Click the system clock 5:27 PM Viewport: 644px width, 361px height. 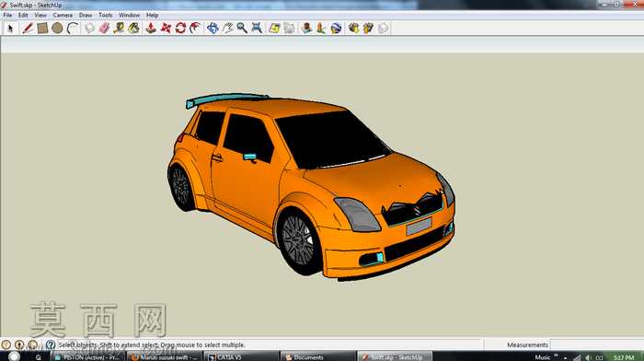click(x=624, y=357)
